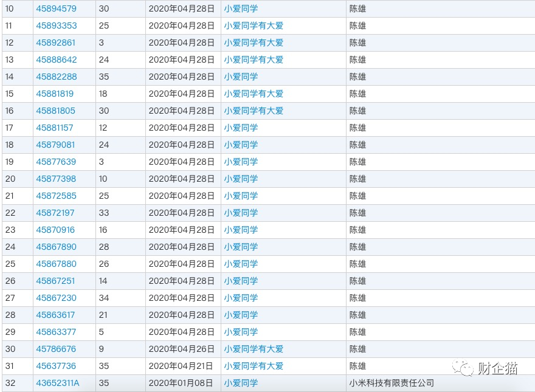Open registration number 45894579
This screenshot has width=535, height=392.
tap(57, 9)
